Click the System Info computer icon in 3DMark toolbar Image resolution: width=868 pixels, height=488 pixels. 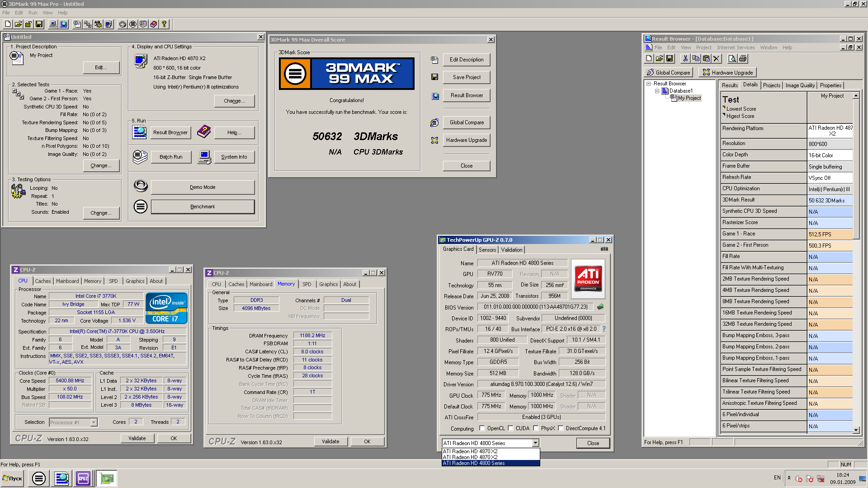[x=53, y=24]
